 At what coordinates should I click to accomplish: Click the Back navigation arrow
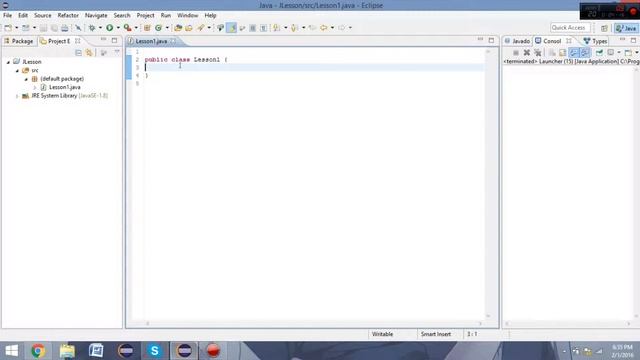pyautogui.click(x=324, y=28)
